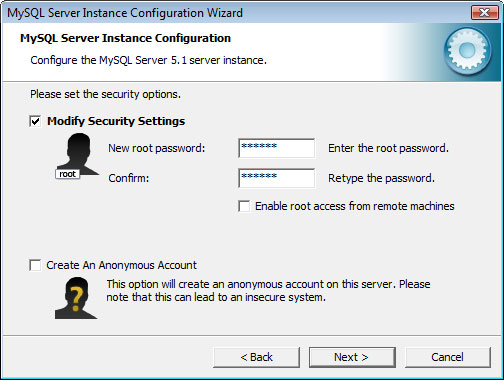Cancel the configuration wizard
The image size is (504, 380).
click(x=448, y=357)
